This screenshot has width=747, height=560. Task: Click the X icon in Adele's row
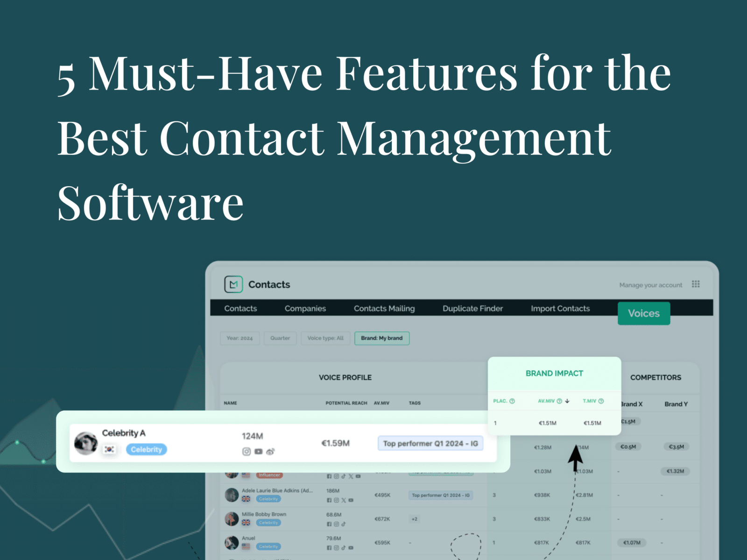pyautogui.click(x=344, y=500)
